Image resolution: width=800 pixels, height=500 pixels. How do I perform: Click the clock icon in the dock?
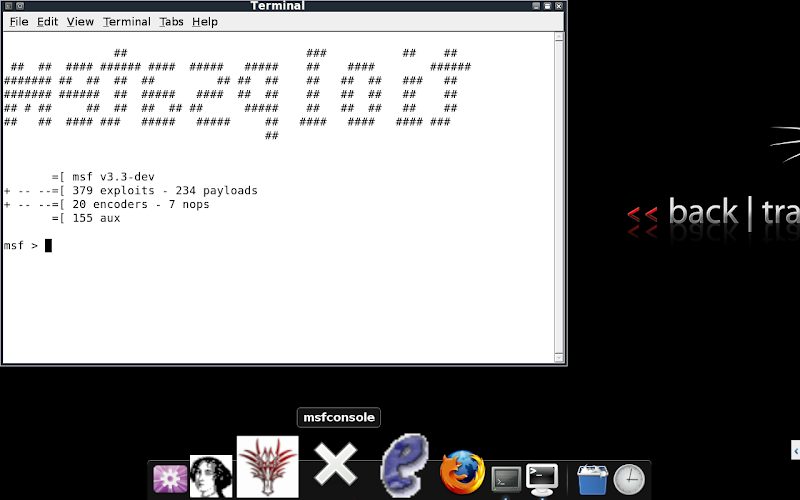[629, 479]
